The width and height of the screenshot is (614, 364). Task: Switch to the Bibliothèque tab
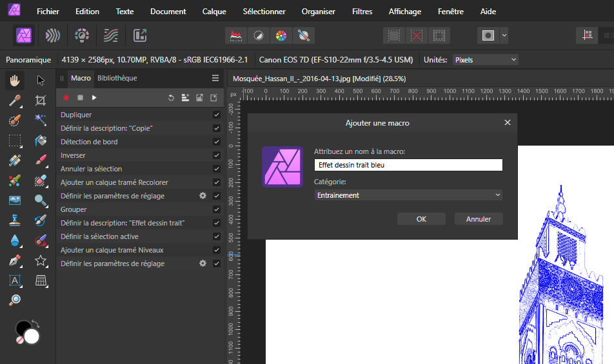tap(117, 78)
